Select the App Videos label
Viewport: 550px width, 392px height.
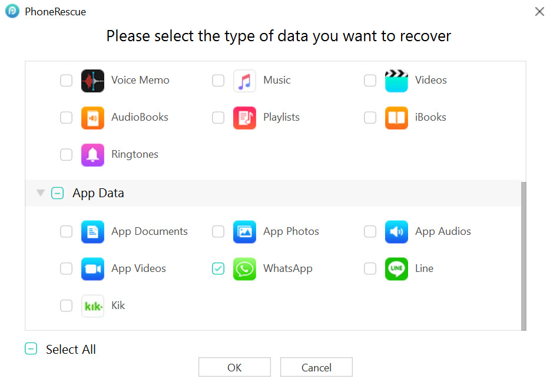[x=138, y=269]
